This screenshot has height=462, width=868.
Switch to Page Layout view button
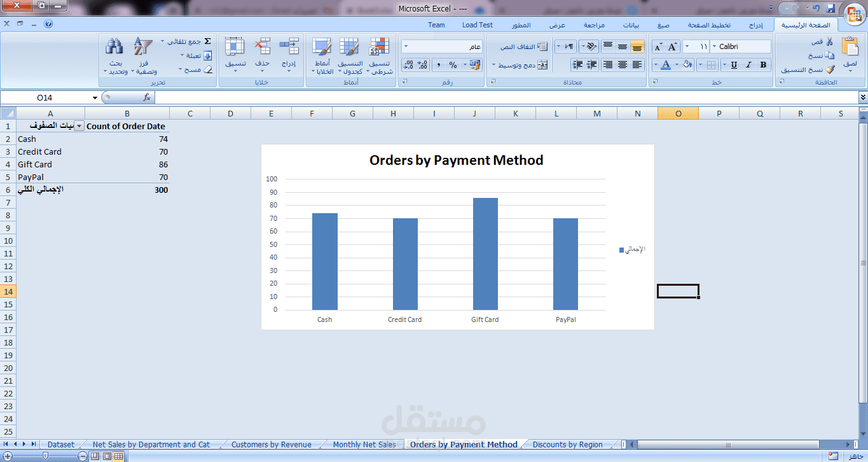pyautogui.click(x=107, y=456)
